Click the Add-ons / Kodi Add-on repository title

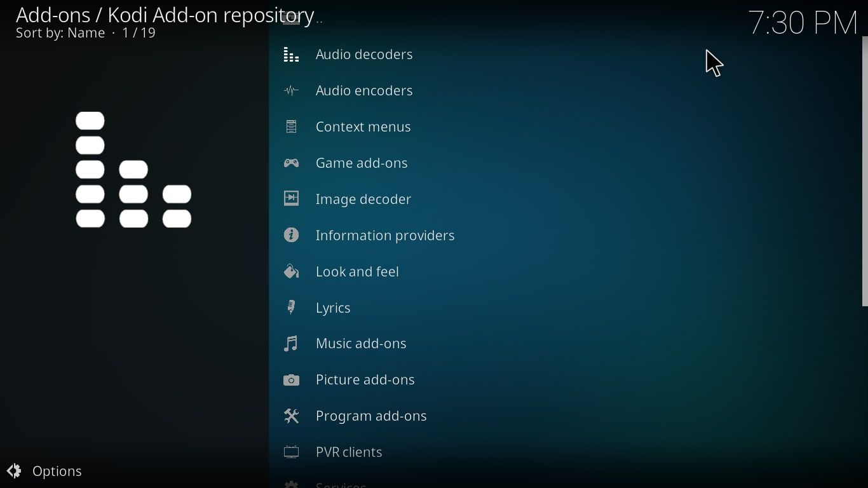click(x=165, y=15)
